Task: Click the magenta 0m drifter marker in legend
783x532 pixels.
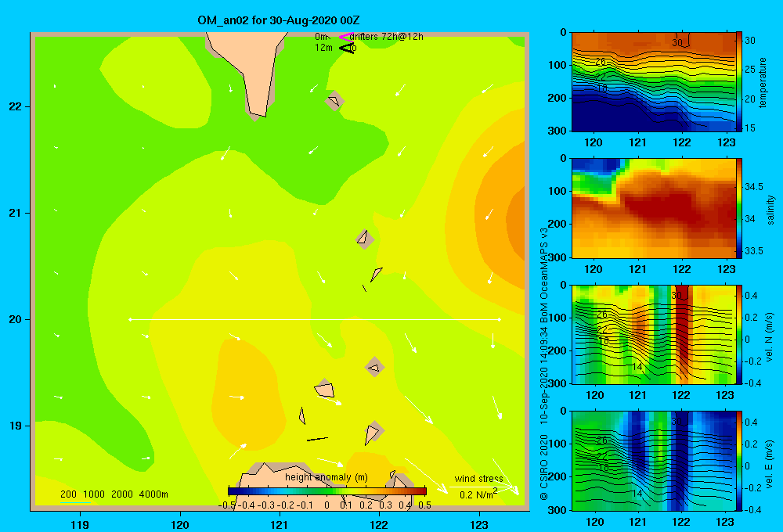Action: (x=345, y=37)
